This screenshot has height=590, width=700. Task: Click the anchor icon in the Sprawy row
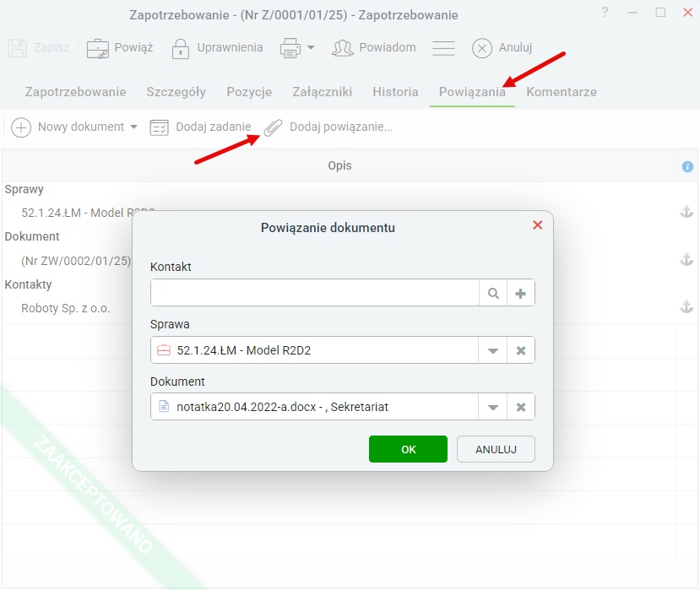(686, 212)
